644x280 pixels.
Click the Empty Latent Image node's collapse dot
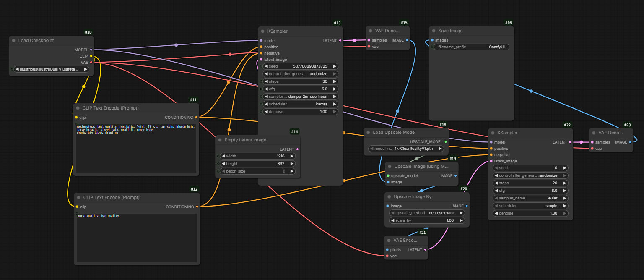click(220, 140)
